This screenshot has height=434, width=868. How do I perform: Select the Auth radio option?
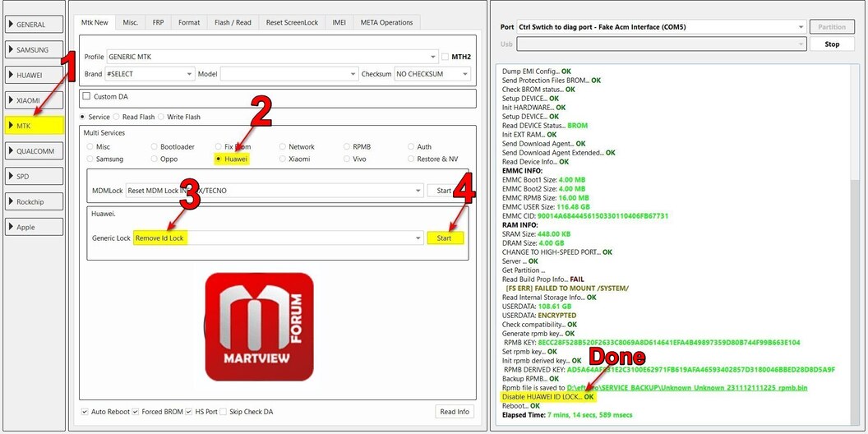click(x=411, y=146)
